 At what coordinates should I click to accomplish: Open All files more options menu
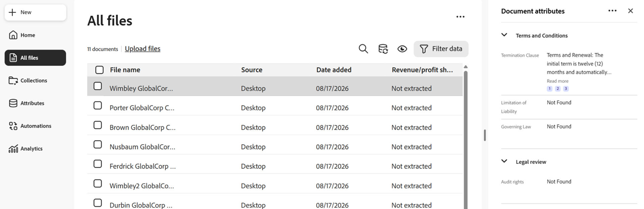coord(460,17)
